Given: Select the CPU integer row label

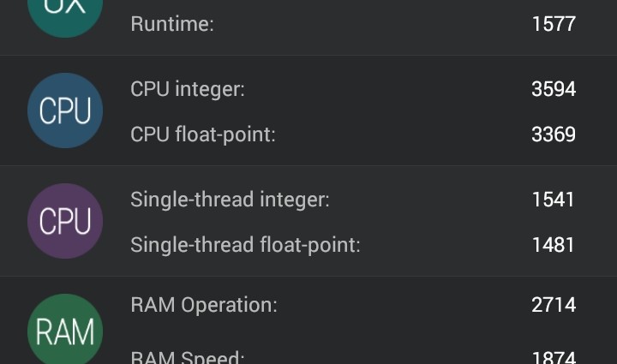Looking at the screenshot, I should click(x=187, y=89).
